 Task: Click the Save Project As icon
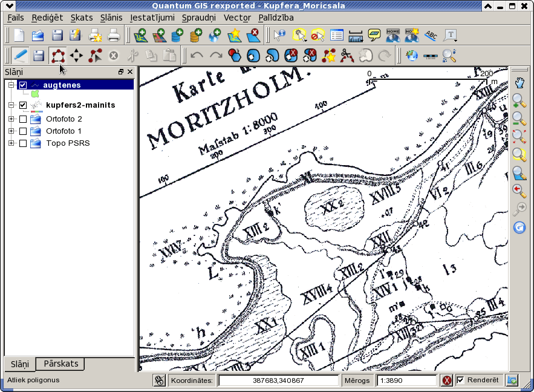coord(76,35)
